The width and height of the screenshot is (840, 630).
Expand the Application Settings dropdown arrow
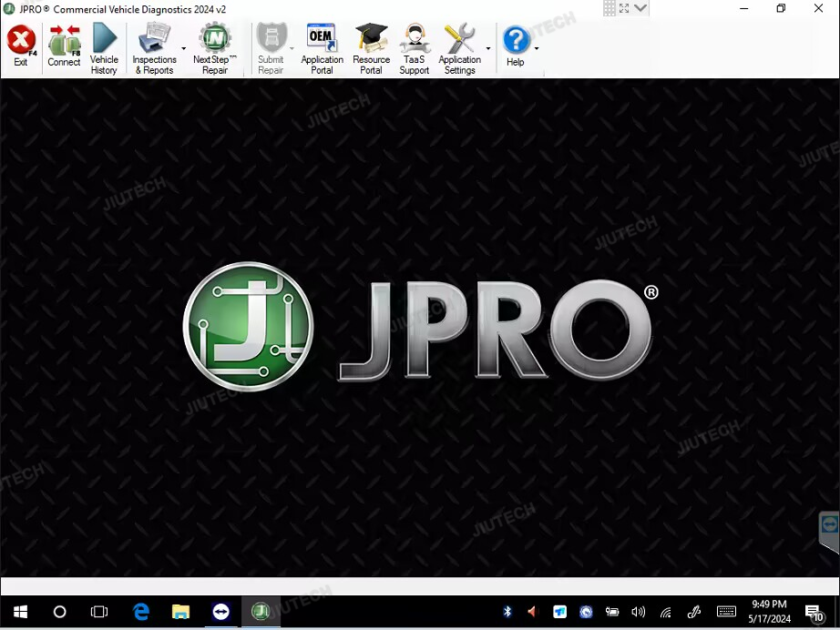(x=488, y=49)
